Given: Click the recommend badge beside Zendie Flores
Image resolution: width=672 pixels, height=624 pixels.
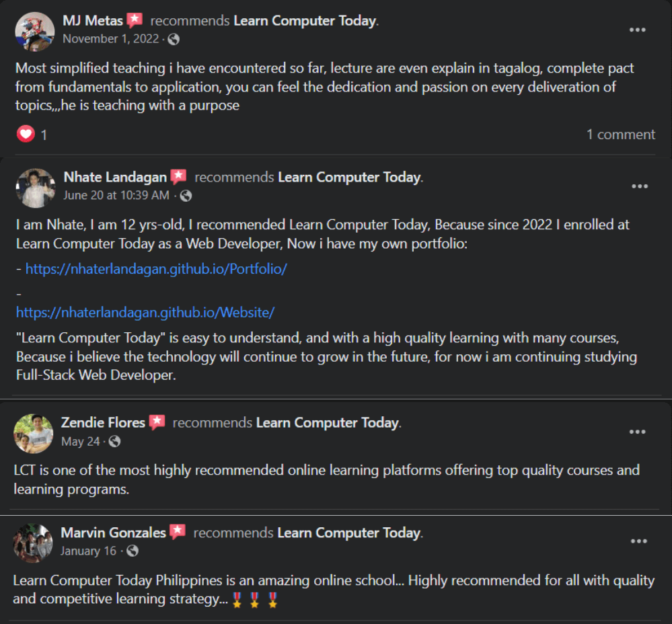Looking at the screenshot, I should click(x=157, y=423).
